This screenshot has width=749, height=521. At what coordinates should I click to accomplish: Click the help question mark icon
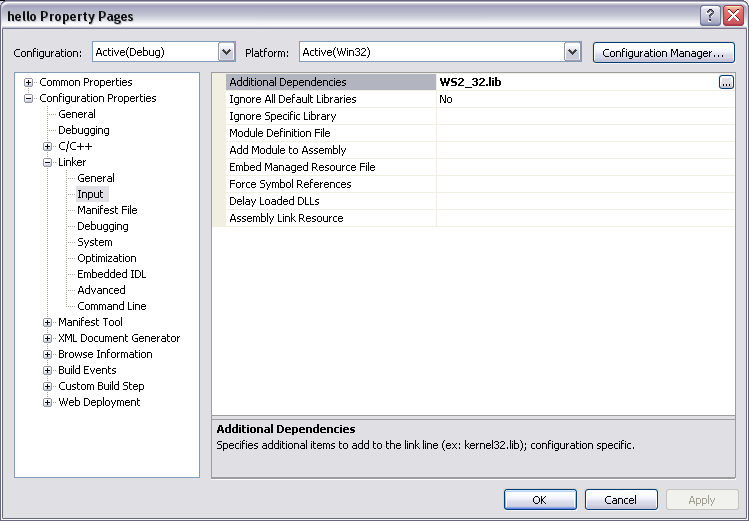tap(709, 15)
